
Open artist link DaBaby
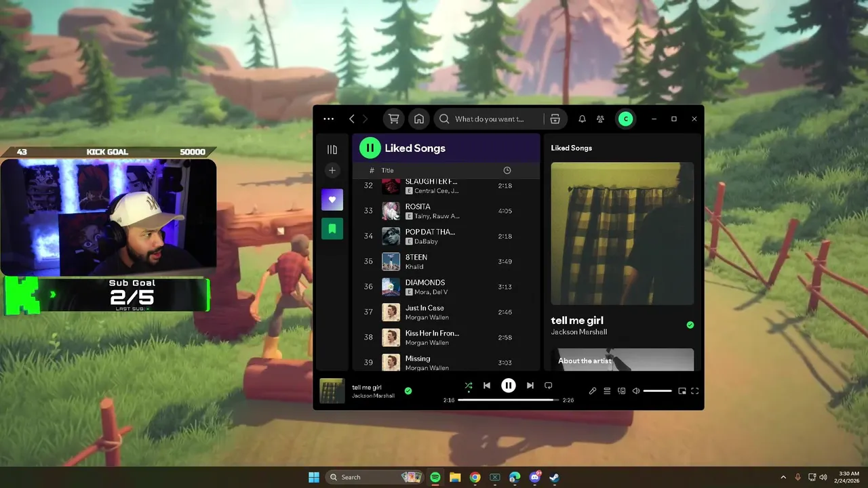[x=427, y=241]
